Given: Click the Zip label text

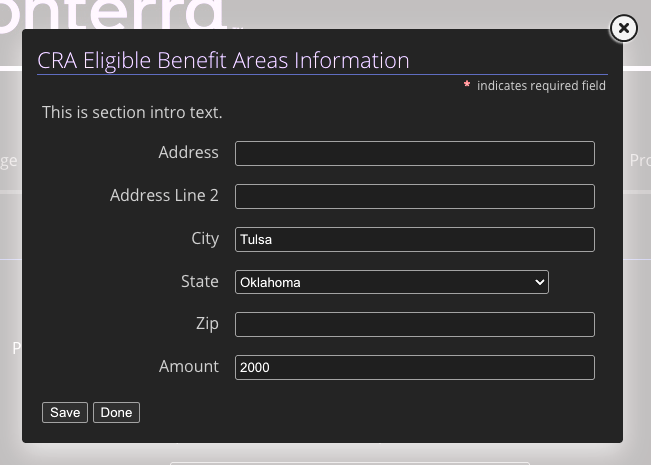Looking at the screenshot, I should tap(207, 324).
